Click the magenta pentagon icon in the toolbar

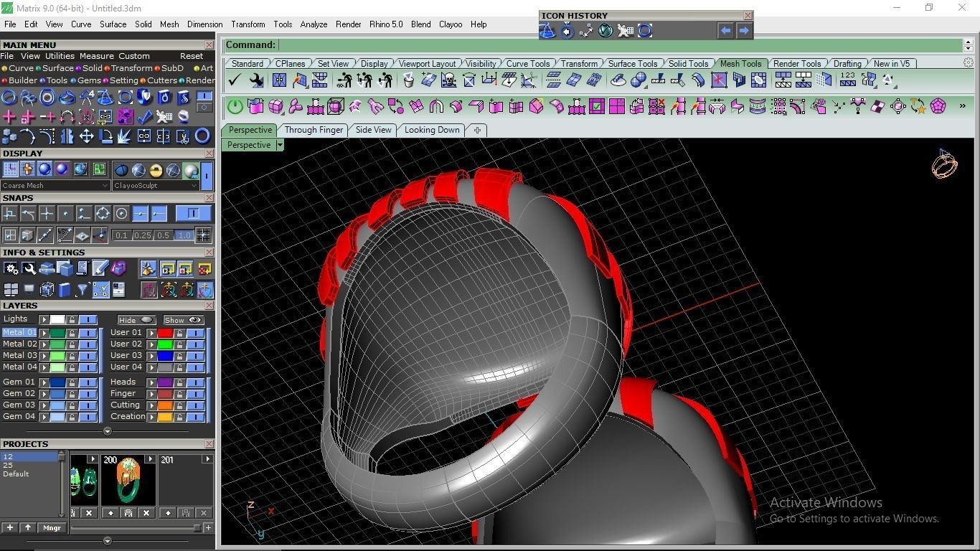click(938, 107)
